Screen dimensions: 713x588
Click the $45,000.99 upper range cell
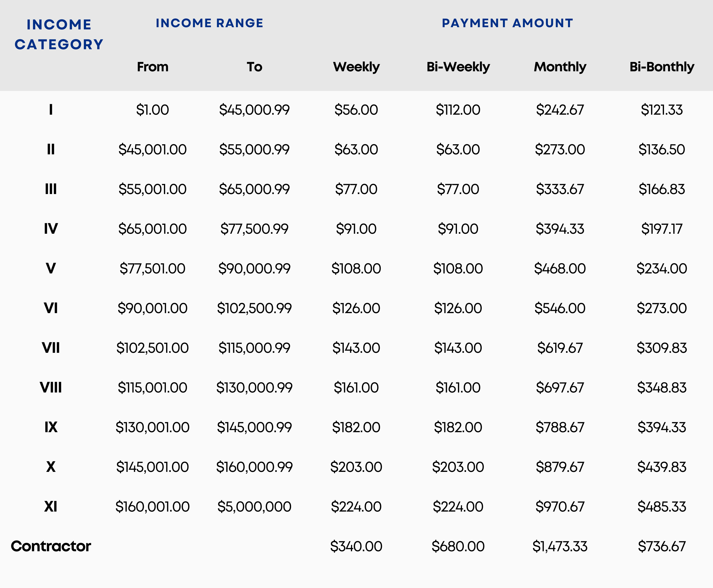coord(254,110)
